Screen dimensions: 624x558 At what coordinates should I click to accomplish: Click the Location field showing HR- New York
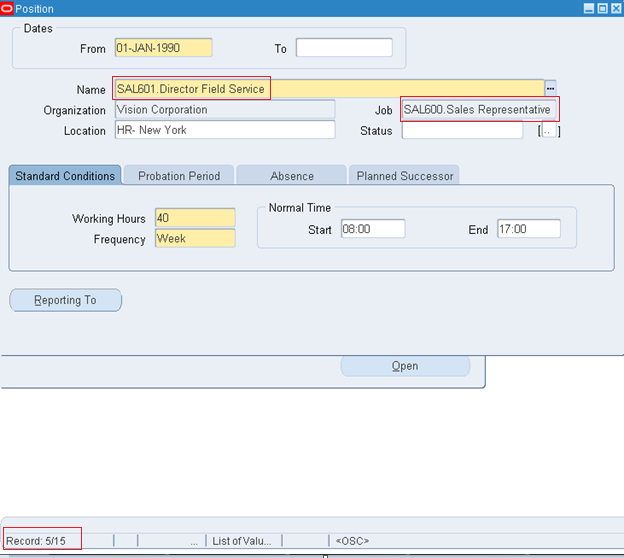point(224,130)
